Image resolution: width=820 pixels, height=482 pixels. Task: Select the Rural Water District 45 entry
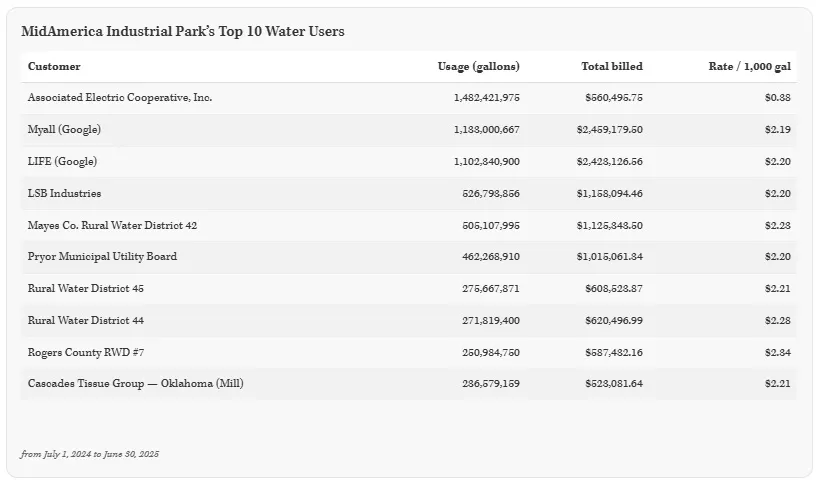[x=85, y=289]
